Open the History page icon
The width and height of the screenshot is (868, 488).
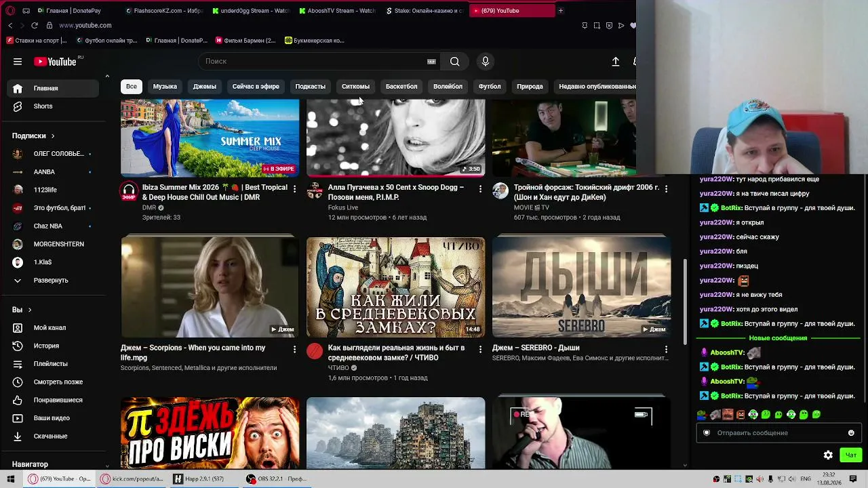click(18, 346)
